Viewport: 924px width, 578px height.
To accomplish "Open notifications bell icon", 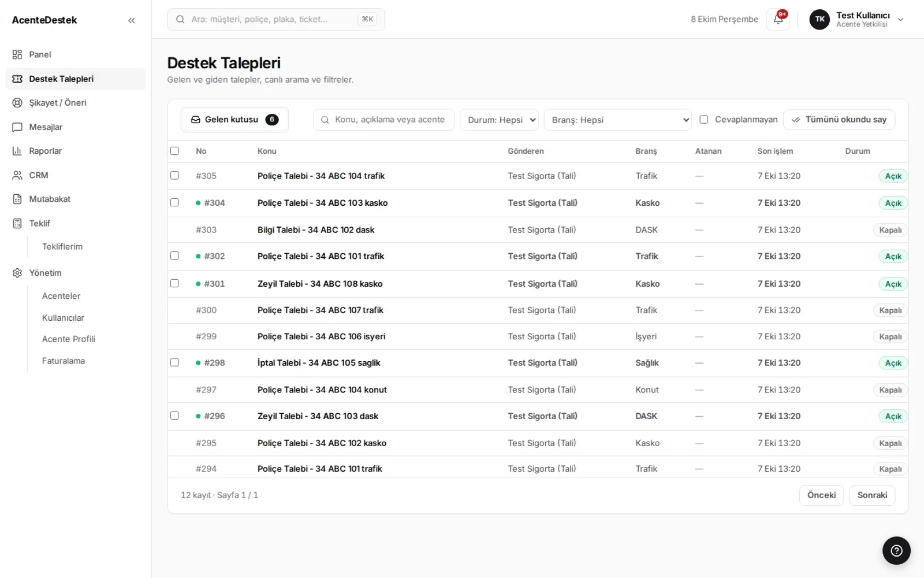I will tap(778, 19).
